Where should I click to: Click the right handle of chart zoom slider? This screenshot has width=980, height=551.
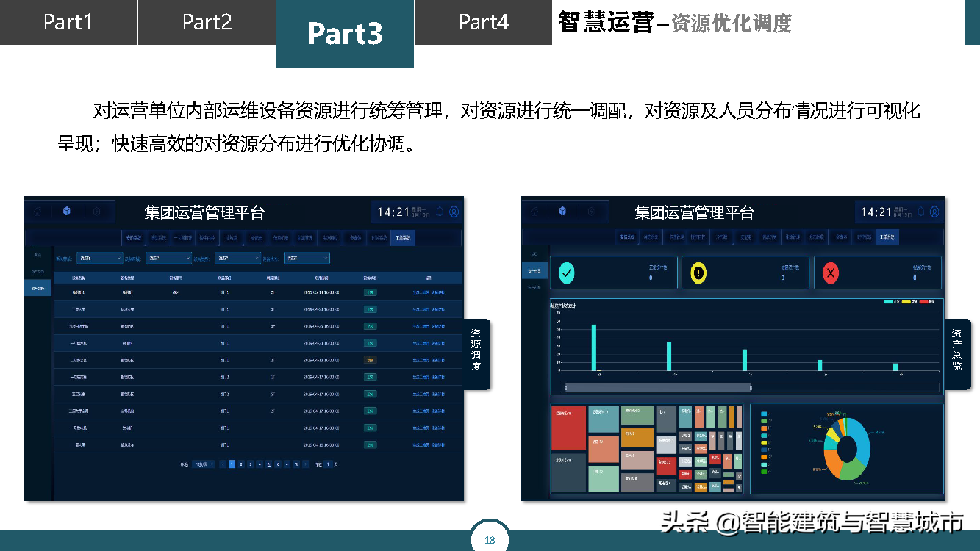tap(751, 387)
